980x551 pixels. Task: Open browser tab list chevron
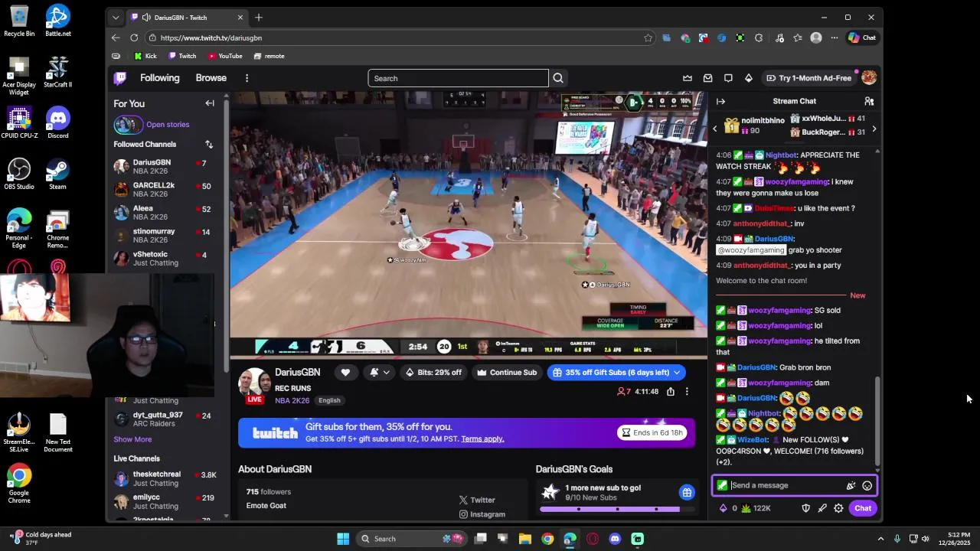116,18
